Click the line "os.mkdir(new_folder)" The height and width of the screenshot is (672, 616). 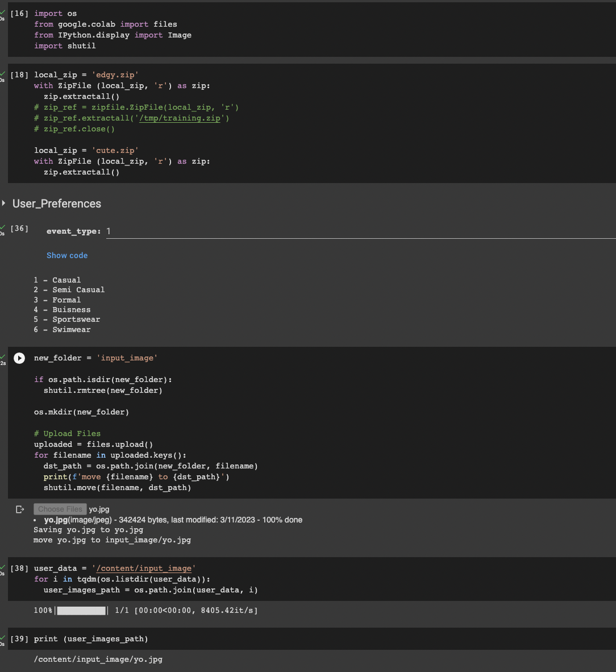tap(81, 412)
